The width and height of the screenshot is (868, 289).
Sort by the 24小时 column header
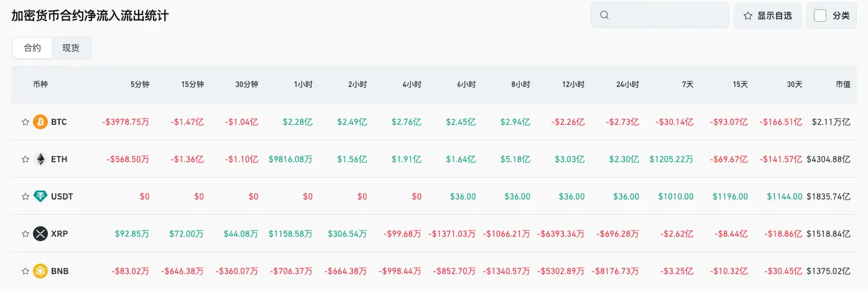[x=627, y=84]
